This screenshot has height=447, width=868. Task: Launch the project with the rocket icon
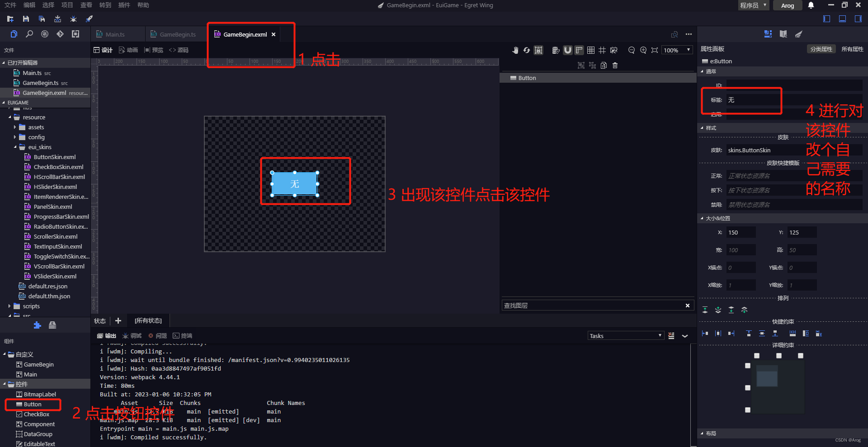click(89, 19)
